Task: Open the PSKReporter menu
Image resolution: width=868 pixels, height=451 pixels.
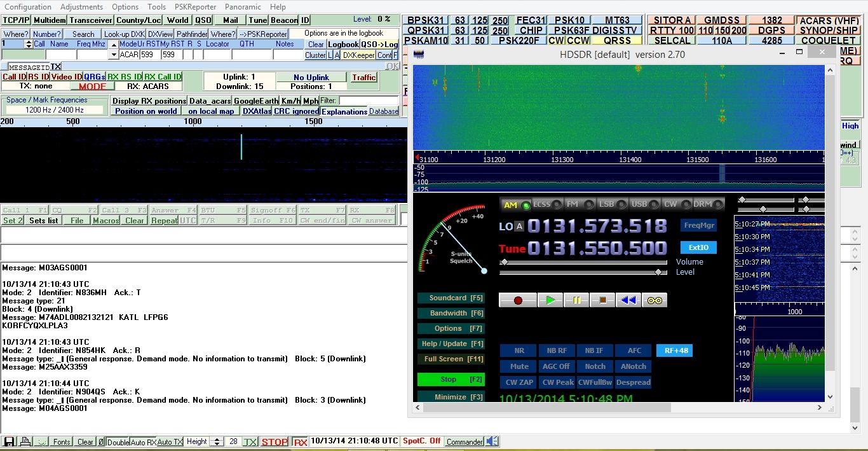Action: coord(195,7)
